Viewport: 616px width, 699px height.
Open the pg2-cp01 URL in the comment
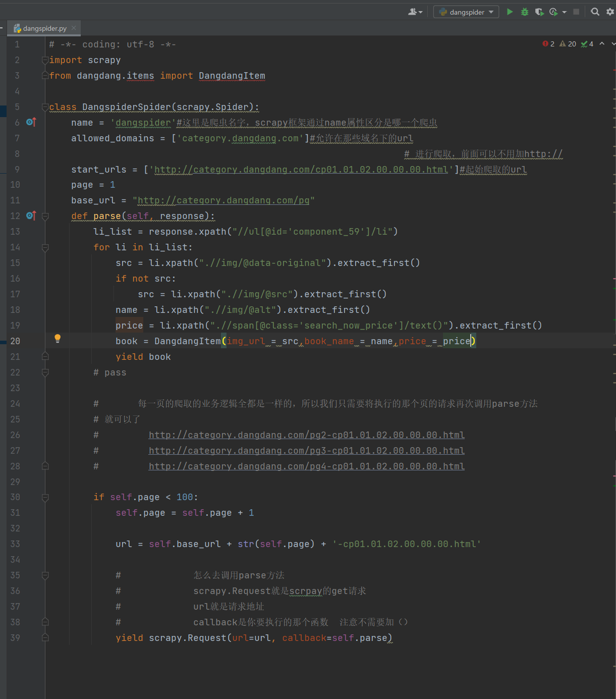(x=307, y=435)
